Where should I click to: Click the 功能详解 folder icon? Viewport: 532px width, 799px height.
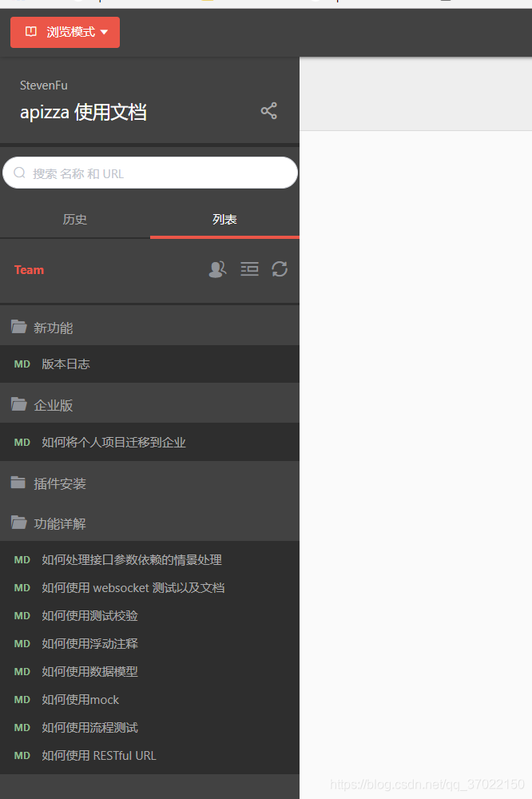[19, 523]
